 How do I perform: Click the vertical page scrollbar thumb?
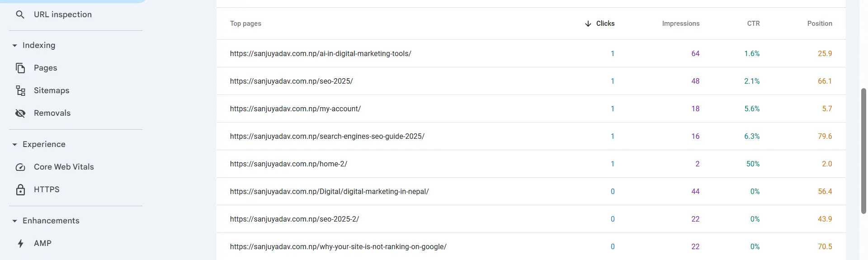[863, 151]
